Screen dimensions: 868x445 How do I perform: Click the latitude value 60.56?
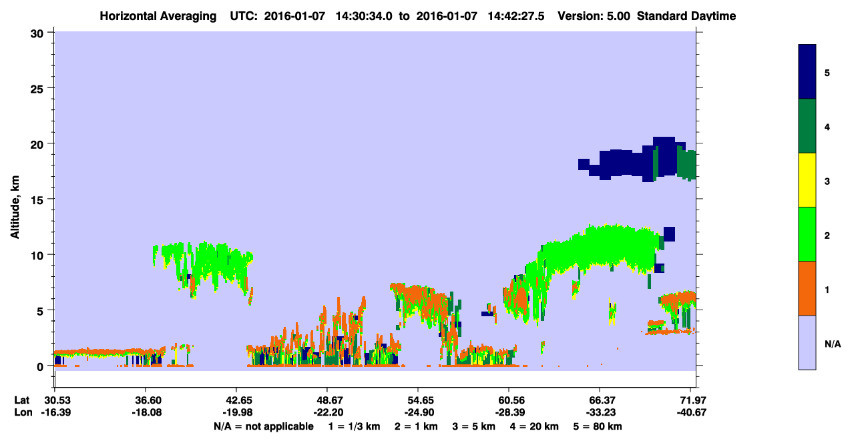509,400
